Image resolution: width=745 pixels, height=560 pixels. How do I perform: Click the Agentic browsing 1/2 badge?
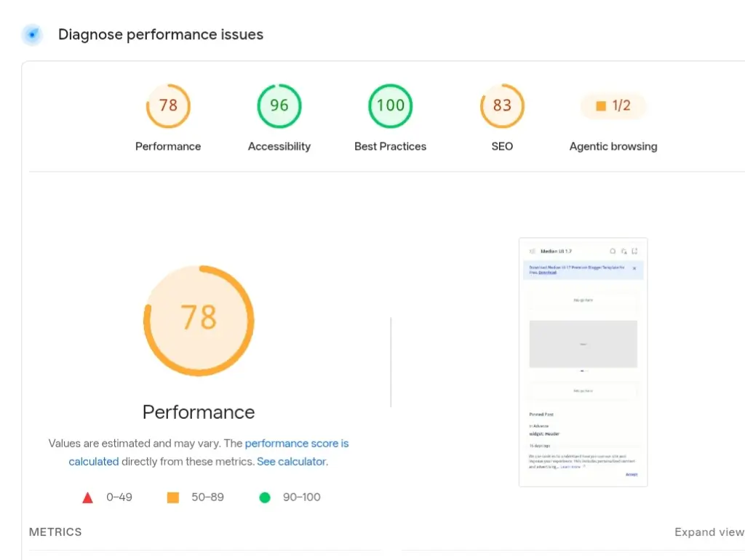pyautogui.click(x=613, y=105)
